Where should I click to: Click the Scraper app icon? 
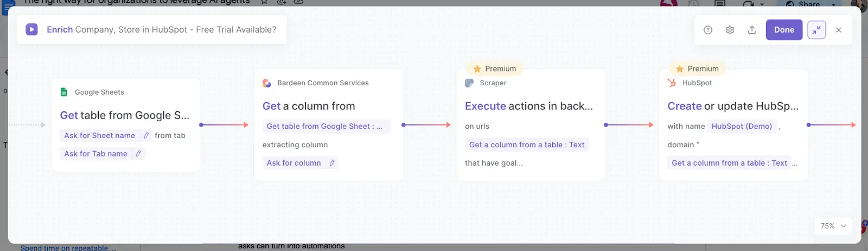tap(469, 83)
